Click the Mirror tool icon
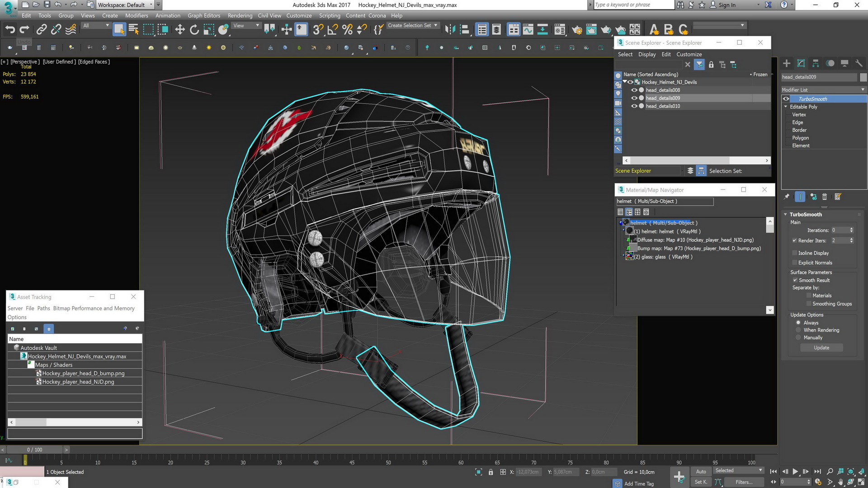This screenshot has width=868, height=488. click(452, 29)
